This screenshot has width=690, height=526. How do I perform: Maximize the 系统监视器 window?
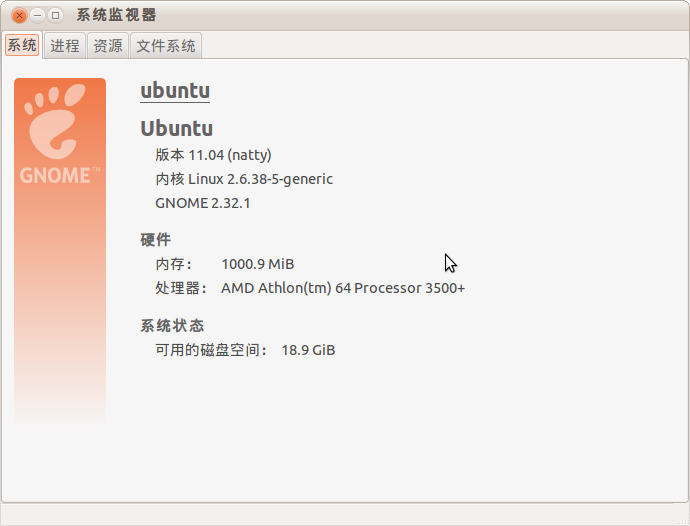(55, 15)
